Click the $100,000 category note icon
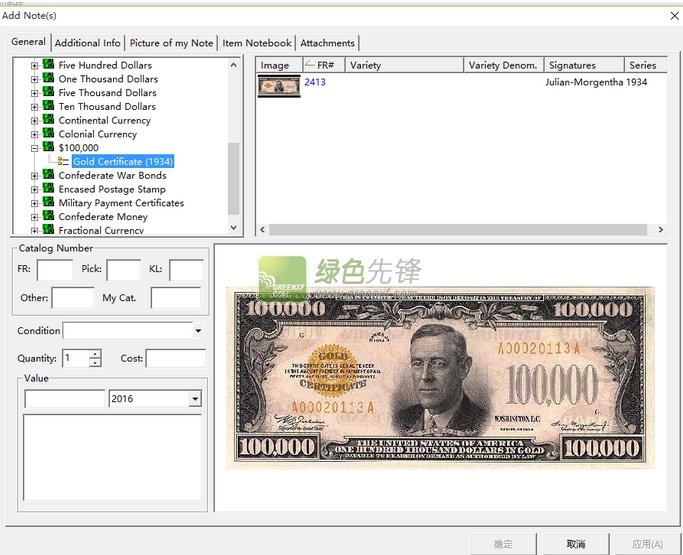Viewport: 683px width, 555px height. 48,147
